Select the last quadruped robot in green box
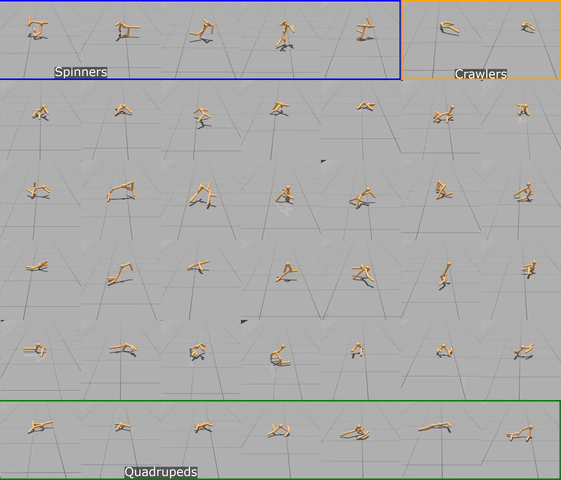561x480 pixels. (x=520, y=434)
